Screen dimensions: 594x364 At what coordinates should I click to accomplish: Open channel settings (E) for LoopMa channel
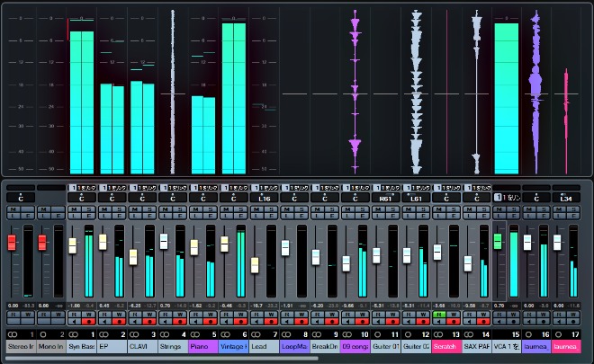tap(301, 216)
